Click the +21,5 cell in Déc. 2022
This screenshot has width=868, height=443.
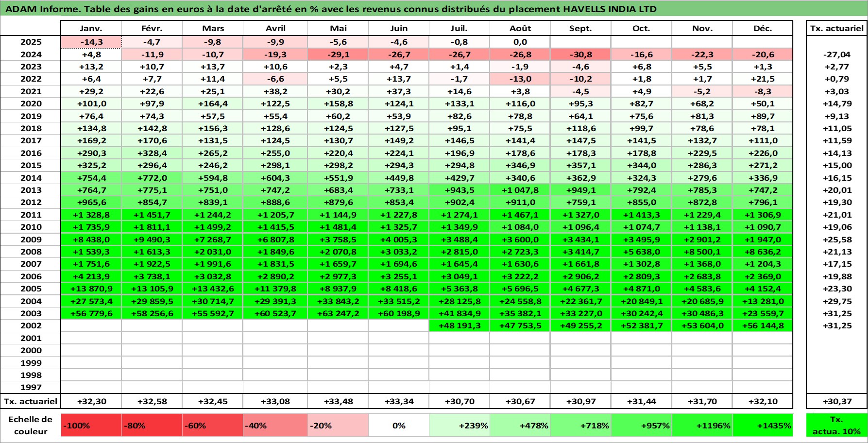[x=763, y=79]
